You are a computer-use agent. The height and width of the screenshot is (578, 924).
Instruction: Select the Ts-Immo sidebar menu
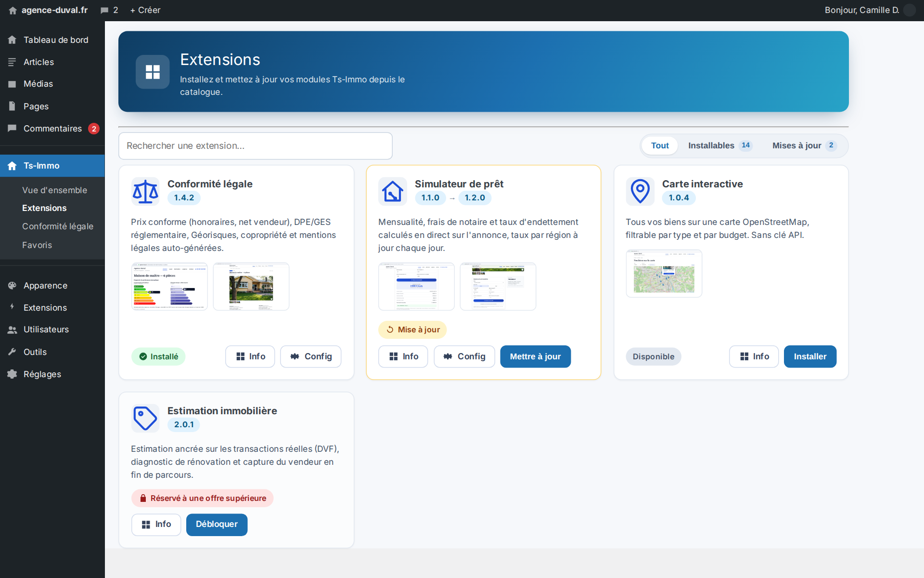click(x=52, y=166)
